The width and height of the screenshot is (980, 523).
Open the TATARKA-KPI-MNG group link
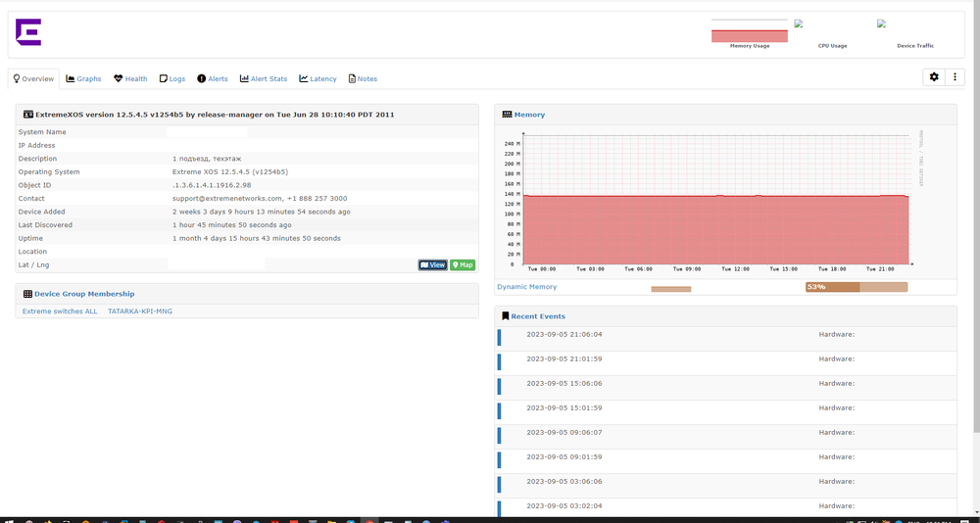point(140,310)
